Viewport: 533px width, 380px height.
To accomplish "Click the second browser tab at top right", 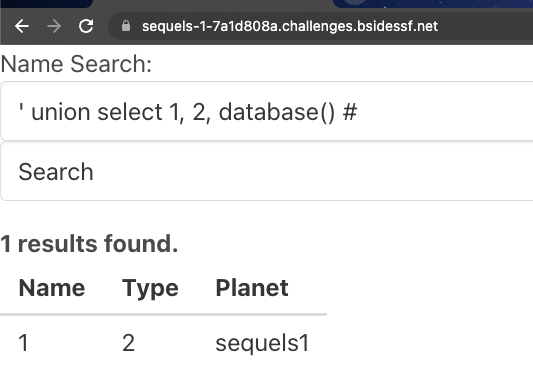I will (x=432, y=3).
